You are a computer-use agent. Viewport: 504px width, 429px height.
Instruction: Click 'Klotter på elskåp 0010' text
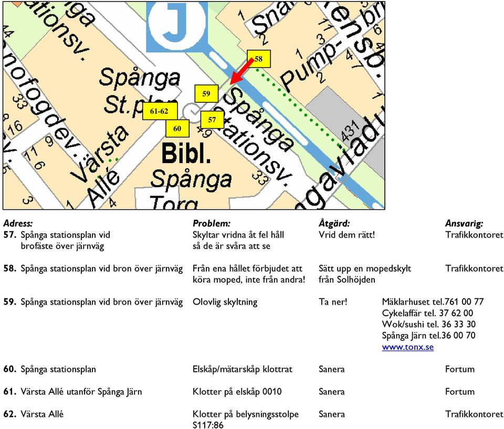click(237, 392)
